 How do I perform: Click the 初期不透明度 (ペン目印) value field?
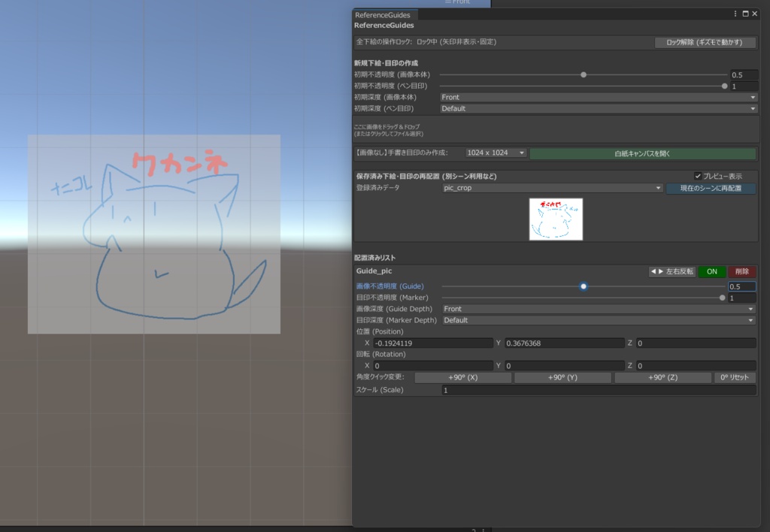(744, 86)
